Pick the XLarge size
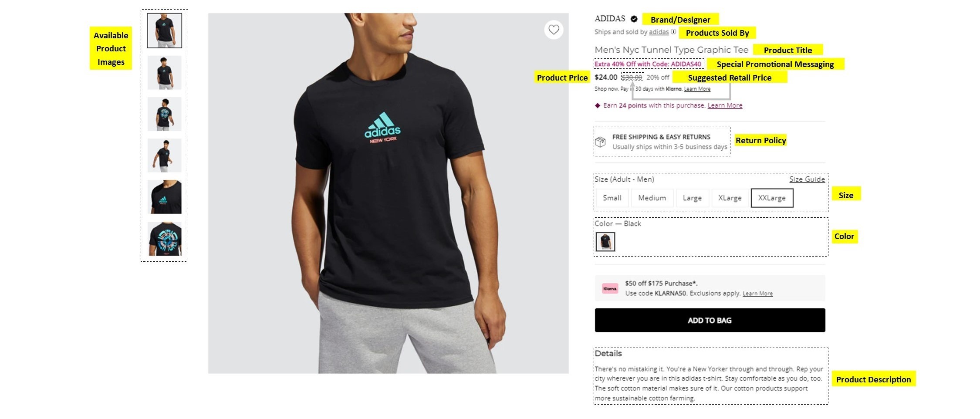980x419 pixels. click(730, 198)
